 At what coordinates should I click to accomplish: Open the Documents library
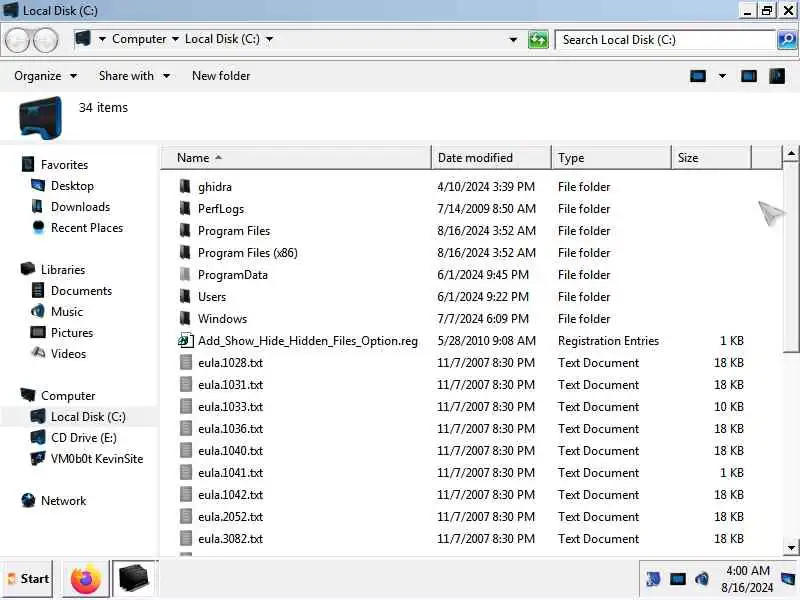(x=81, y=290)
